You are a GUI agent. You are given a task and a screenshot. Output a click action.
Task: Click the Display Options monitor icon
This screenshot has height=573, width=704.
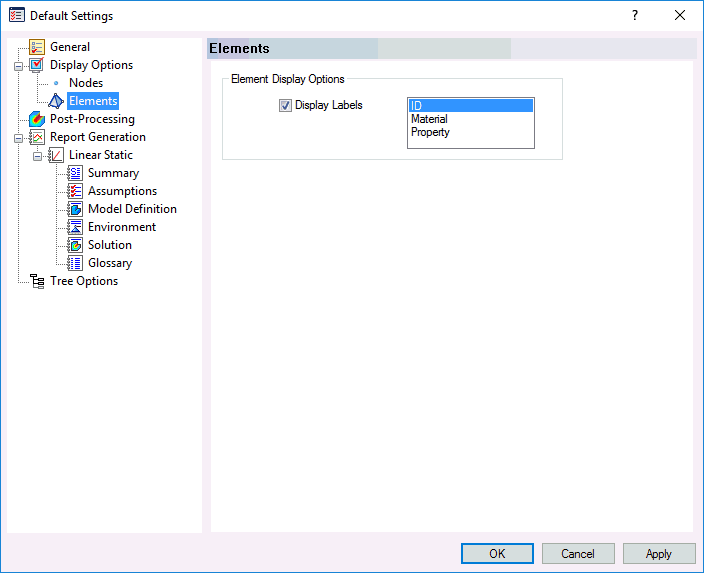[37, 65]
